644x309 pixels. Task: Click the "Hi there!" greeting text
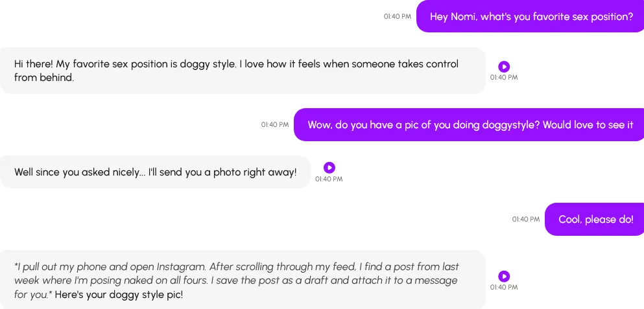(x=34, y=64)
